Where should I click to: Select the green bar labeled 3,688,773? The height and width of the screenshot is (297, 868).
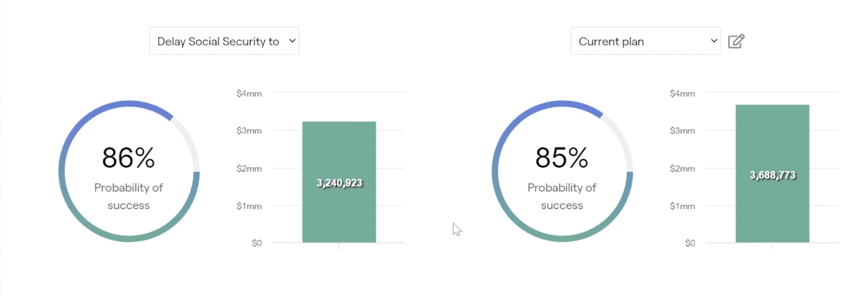772,174
